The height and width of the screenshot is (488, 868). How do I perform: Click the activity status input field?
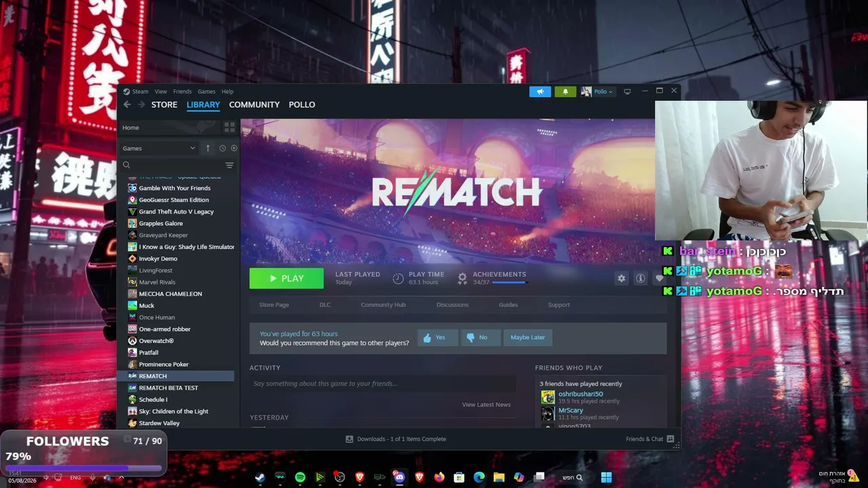pyautogui.click(x=382, y=384)
